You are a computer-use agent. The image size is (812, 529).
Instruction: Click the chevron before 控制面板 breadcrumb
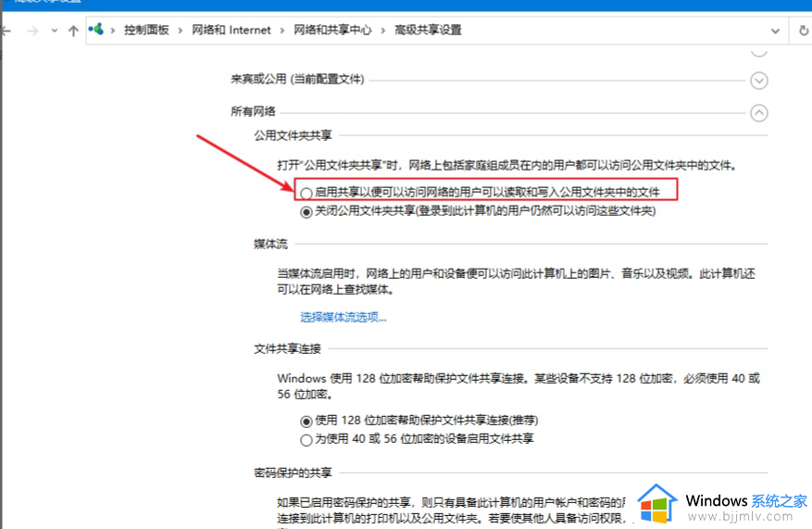[x=112, y=31]
